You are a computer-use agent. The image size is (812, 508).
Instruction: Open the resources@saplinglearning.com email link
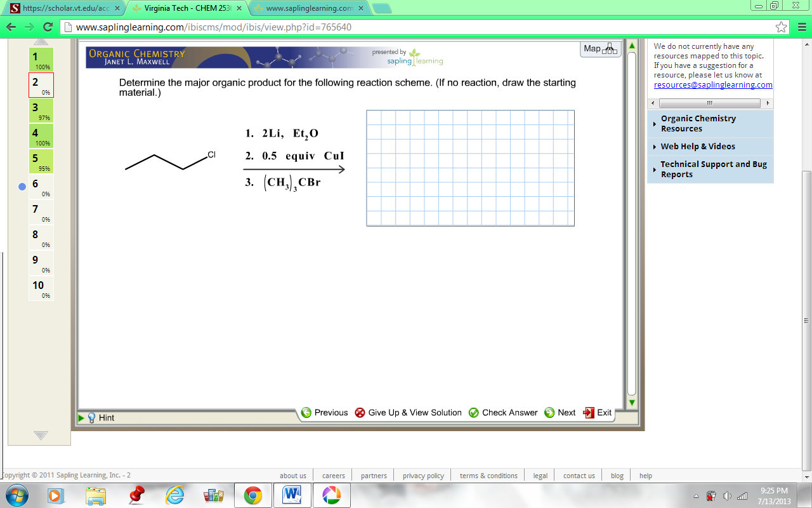click(x=712, y=84)
